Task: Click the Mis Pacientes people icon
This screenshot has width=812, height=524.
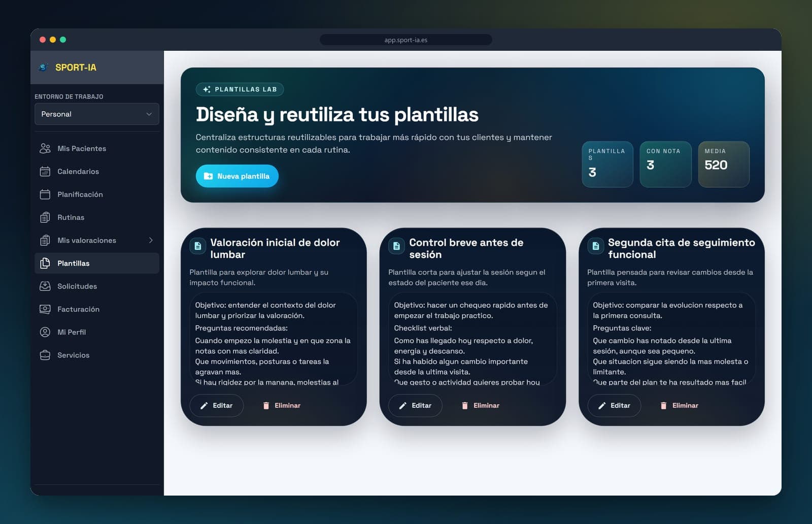Action: point(45,148)
